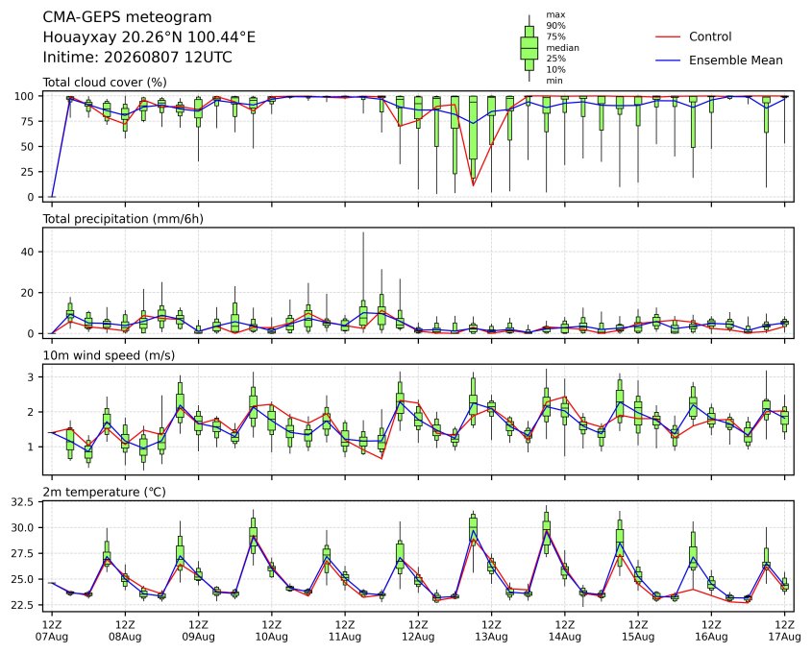
Task: Click the 'Total precipitation (mm/6h)' panel title
Action: click(x=123, y=219)
